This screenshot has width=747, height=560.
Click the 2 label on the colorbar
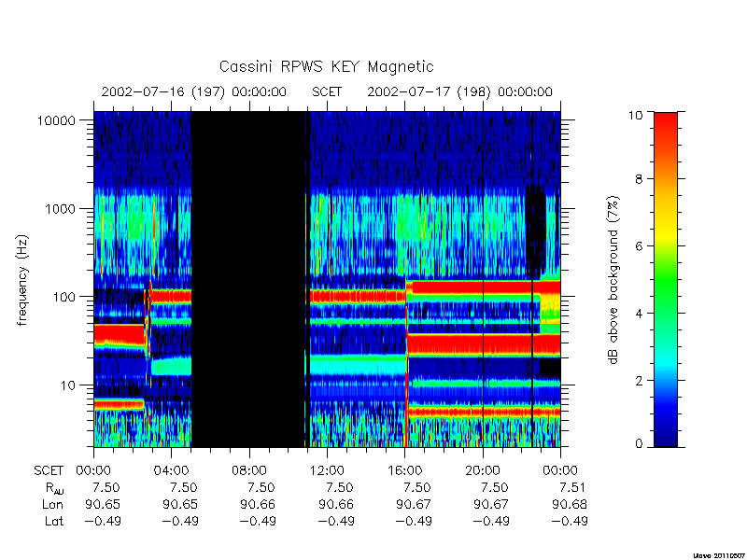(639, 381)
